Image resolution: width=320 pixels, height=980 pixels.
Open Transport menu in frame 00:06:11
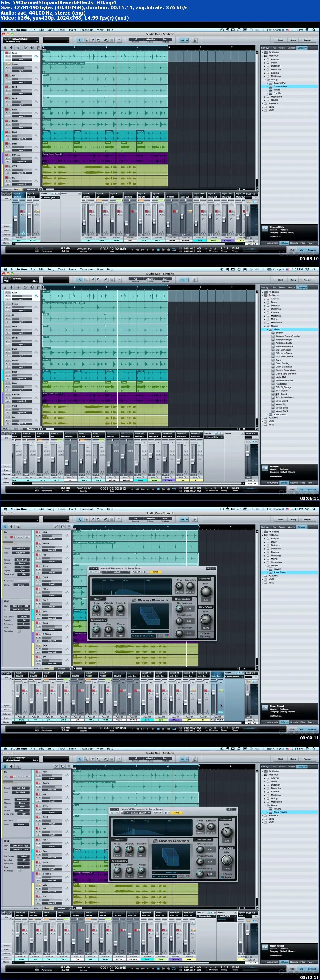point(86,269)
